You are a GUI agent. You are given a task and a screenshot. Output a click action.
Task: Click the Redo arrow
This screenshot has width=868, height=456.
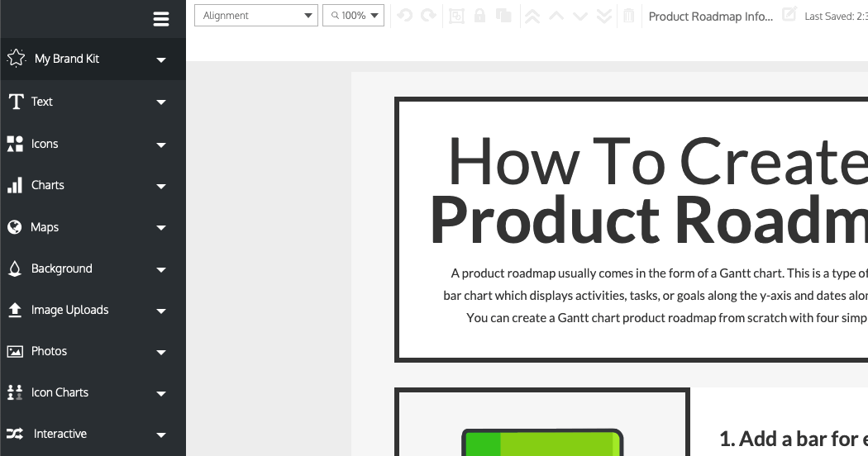pyautogui.click(x=428, y=16)
